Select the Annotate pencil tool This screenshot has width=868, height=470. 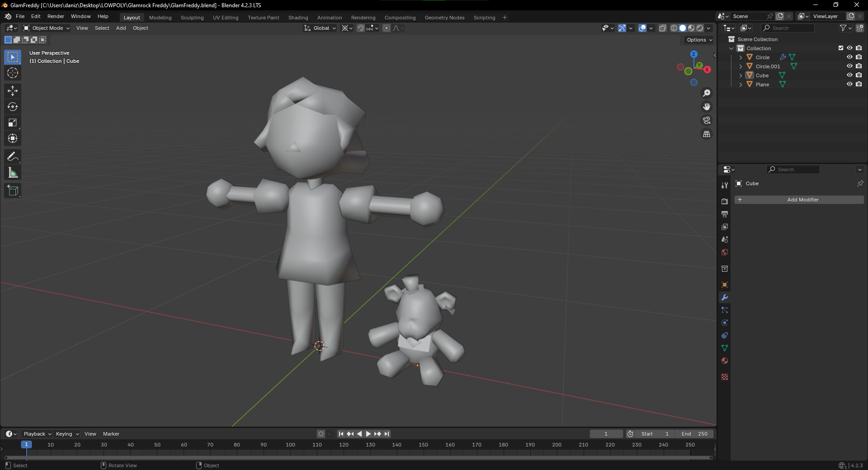click(13, 157)
